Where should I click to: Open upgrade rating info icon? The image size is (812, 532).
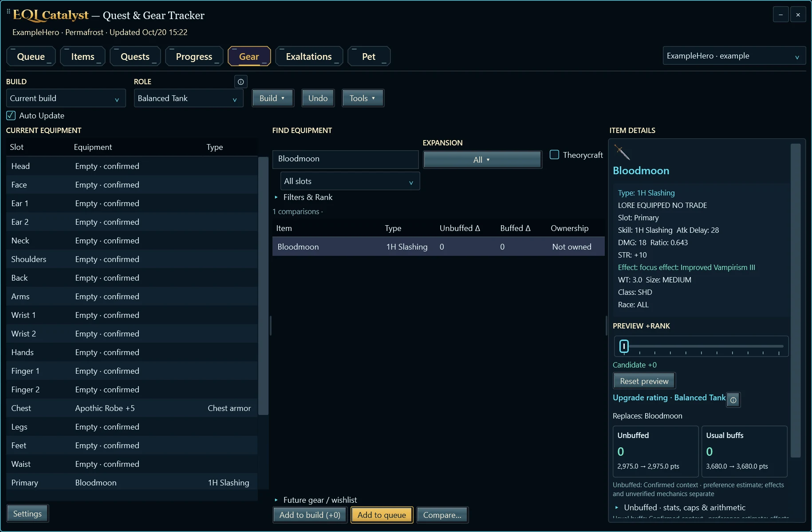pyautogui.click(x=733, y=400)
